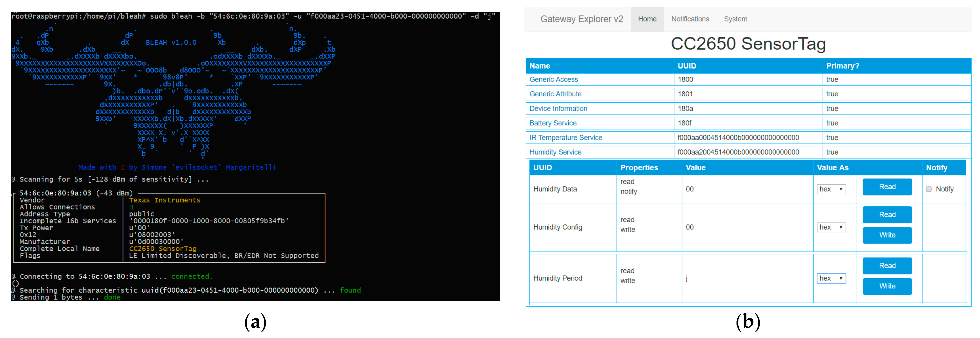Enable the Notify checkbox for Humidity Data
Screen dimensions: 980x338
click(x=928, y=189)
